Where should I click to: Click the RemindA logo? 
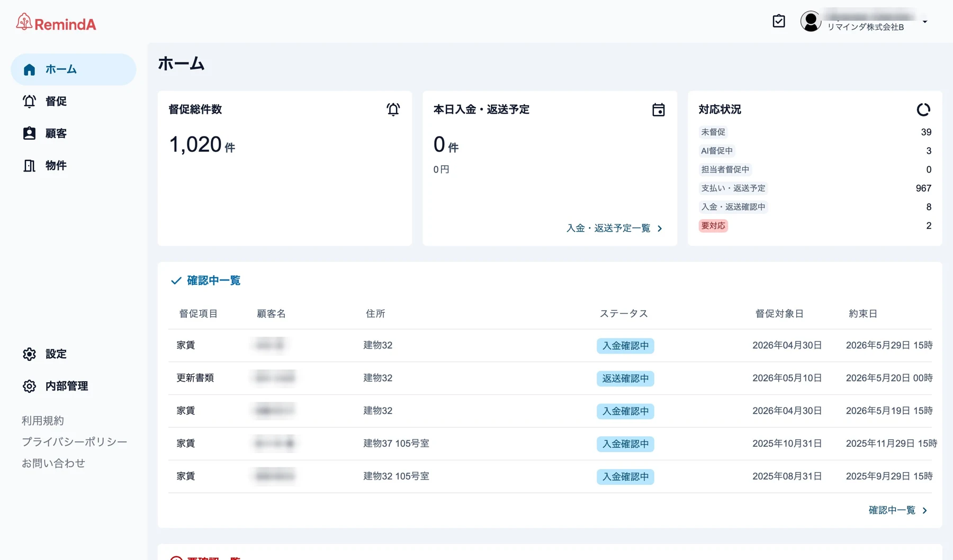(x=56, y=23)
